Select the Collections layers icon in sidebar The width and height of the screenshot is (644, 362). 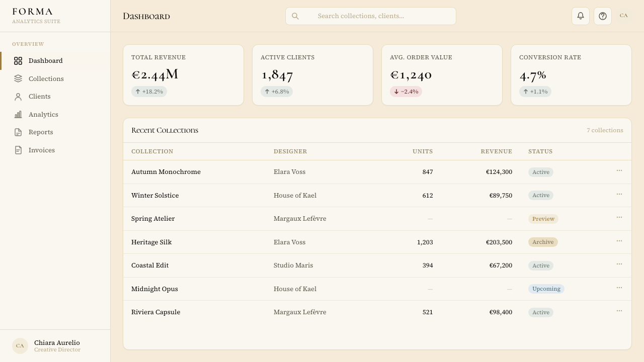[x=18, y=78]
